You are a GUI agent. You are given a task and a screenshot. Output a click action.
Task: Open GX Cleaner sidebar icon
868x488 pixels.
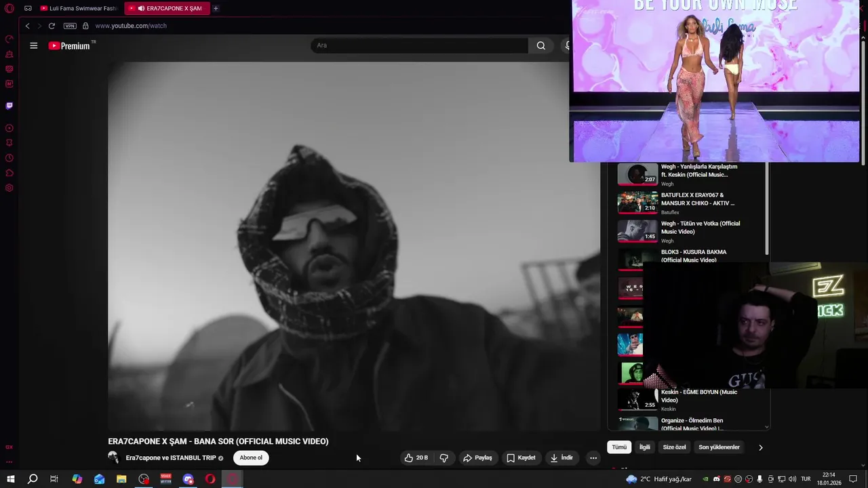9,54
